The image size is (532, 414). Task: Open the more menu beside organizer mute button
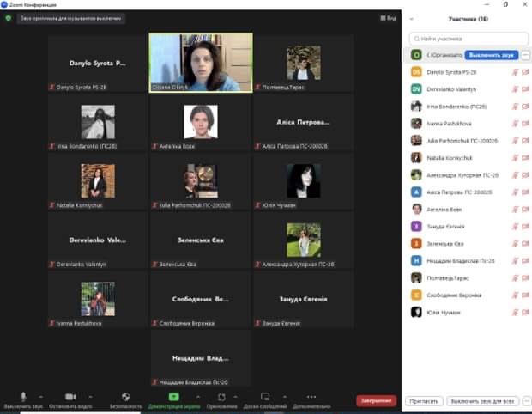pyautogui.click(x=525, y=55)
